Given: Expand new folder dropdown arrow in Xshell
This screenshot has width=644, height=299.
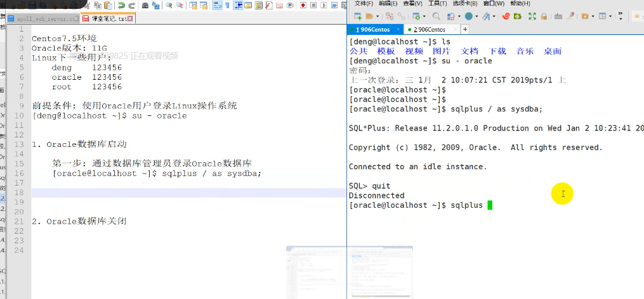Looking at the screenshot, I should [x=593, y=16].
